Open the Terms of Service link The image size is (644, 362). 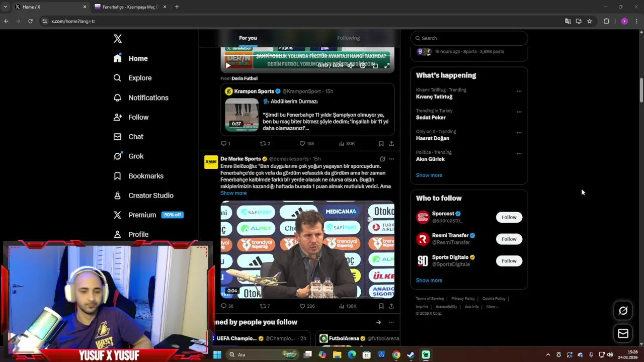click(x=430, y=299)
